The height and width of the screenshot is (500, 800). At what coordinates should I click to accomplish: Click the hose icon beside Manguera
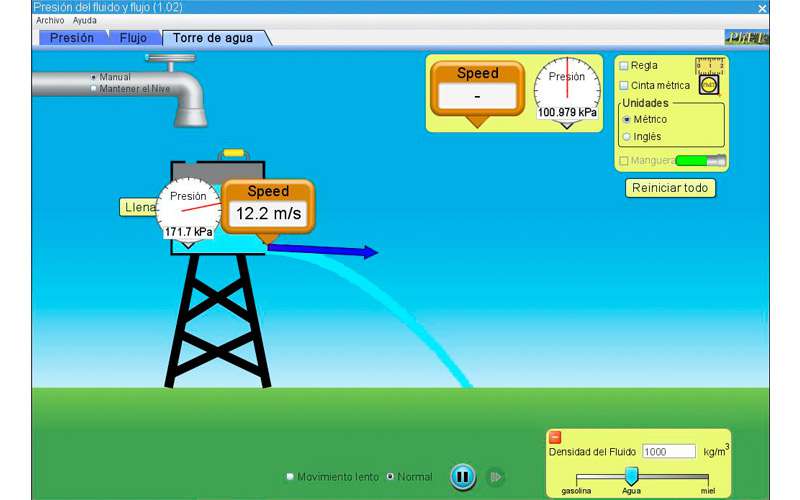click(699, 160)
